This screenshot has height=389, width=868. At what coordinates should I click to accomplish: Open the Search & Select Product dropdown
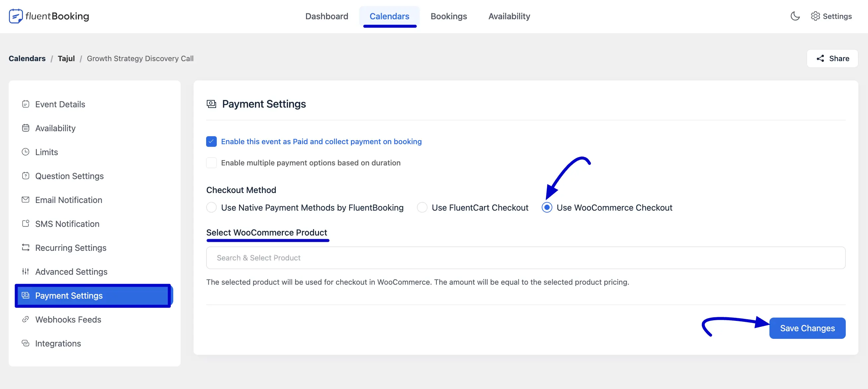pyautogui.click(x=525, y=258)
